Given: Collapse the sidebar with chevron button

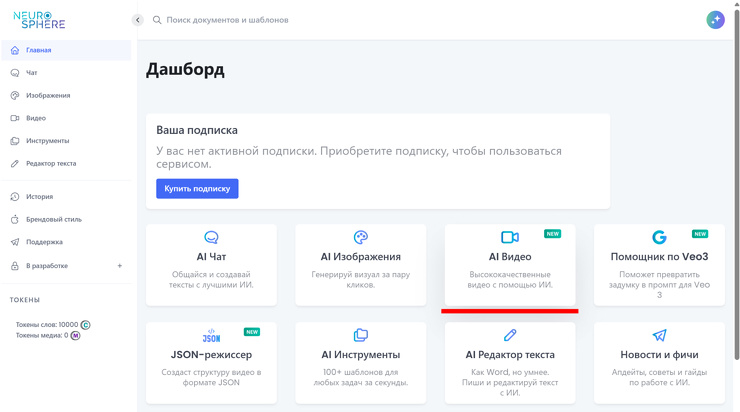Looking at the screenshot, I should (x=138, y=20).
